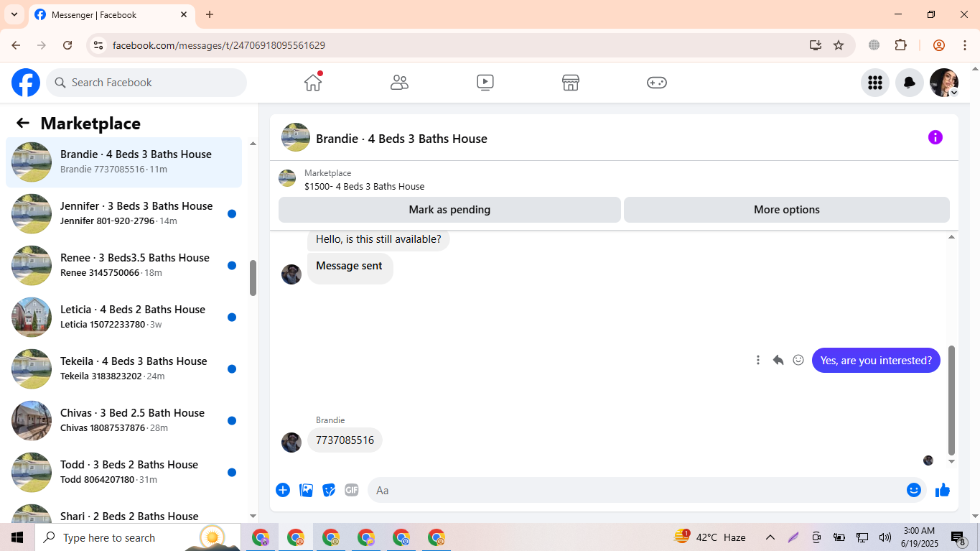Open the Watch video icon
This screenshot has height=551, width=980.
(485, 83)
